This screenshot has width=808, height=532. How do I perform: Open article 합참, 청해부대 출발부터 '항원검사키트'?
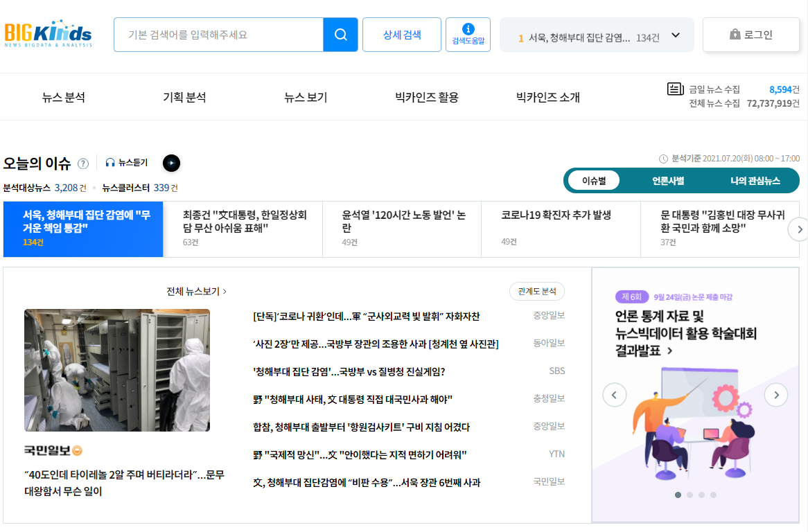click(361, 427)
